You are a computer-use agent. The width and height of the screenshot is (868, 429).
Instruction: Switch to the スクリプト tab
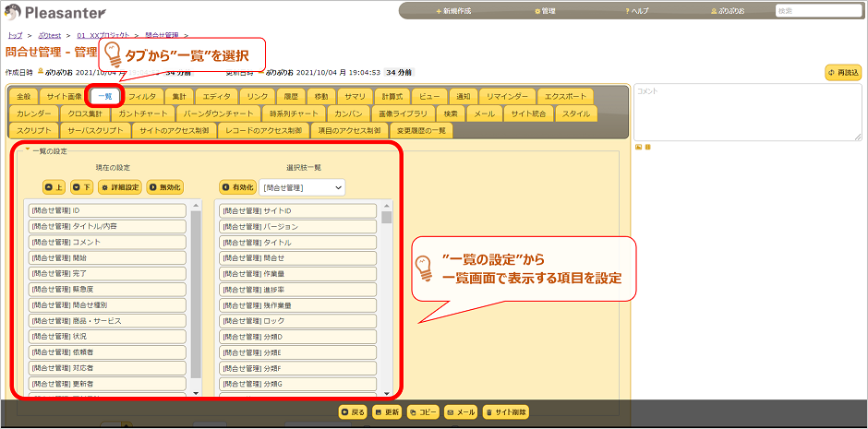34,130
